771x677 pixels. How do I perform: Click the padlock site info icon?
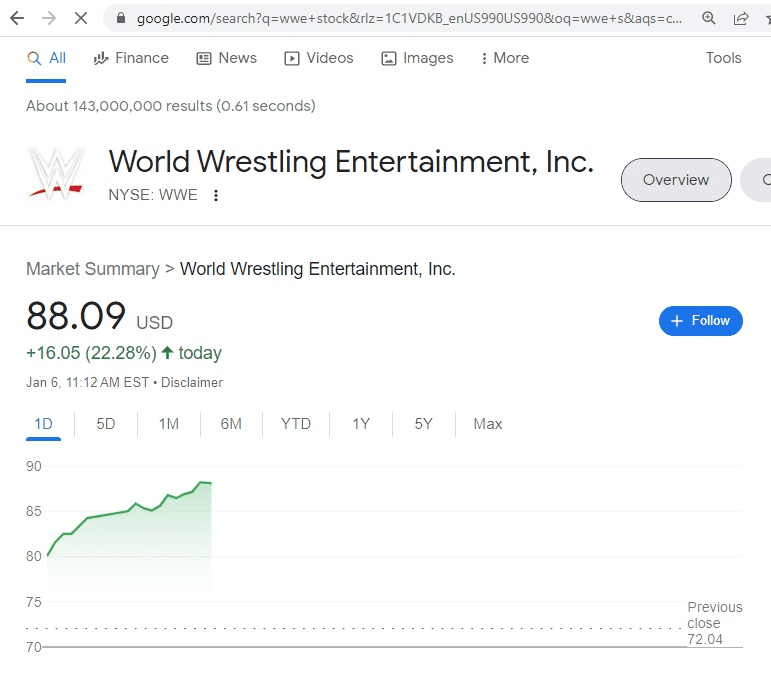(x=121, y=18)
